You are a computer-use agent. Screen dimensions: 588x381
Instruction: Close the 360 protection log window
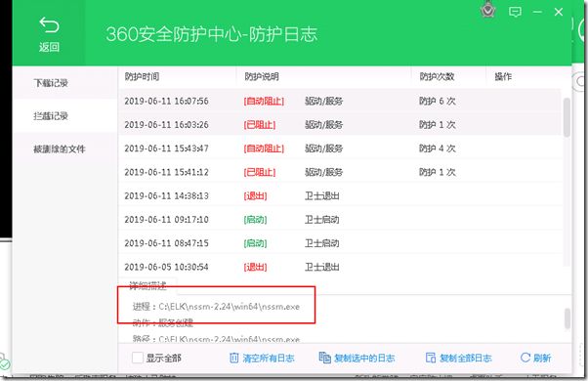pos(559,12)
